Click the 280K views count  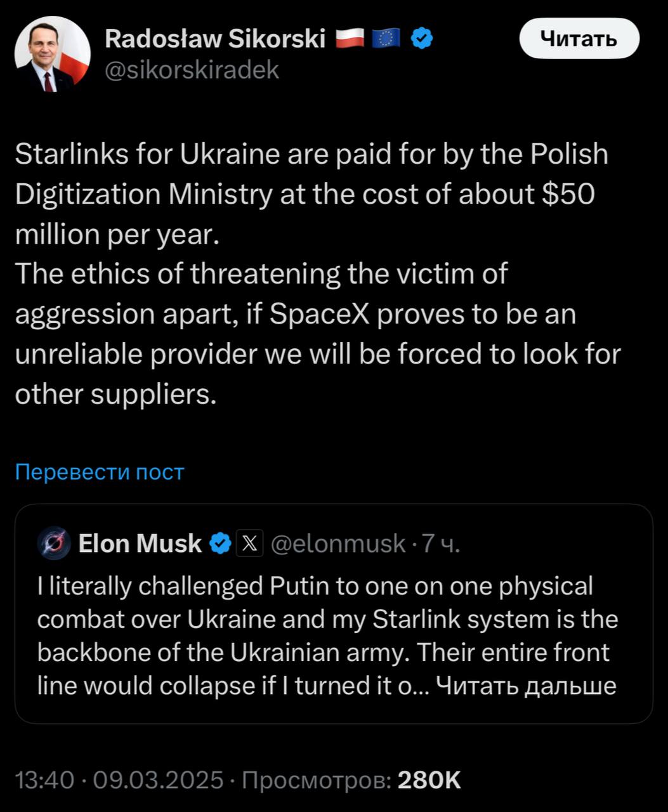(x=429, y=780)
